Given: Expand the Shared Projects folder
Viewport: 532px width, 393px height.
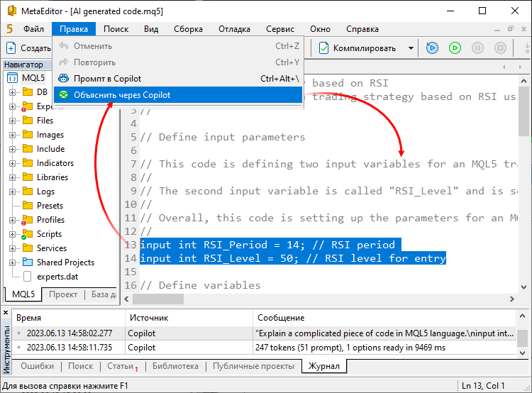Looking at the screenshot, I should (x=12, y=262).
